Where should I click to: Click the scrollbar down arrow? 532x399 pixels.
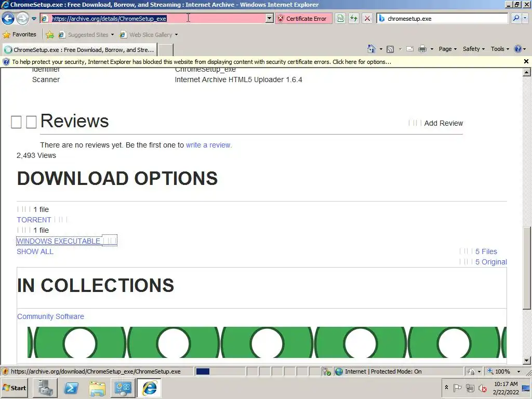click(526, 361)
